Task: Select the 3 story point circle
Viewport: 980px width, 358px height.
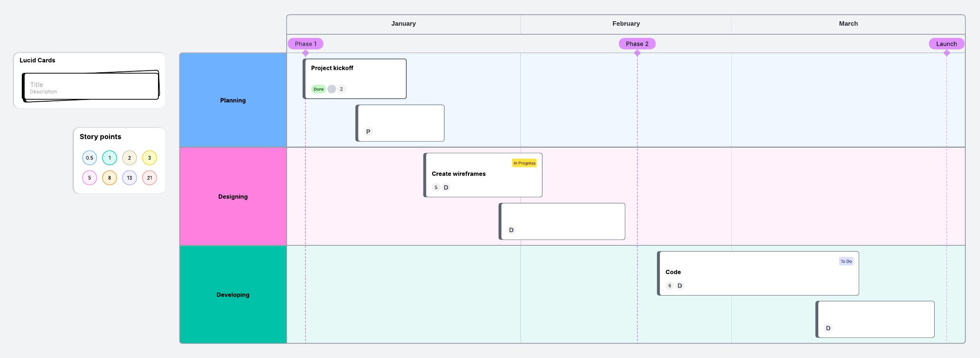Action: coord(149,158)
